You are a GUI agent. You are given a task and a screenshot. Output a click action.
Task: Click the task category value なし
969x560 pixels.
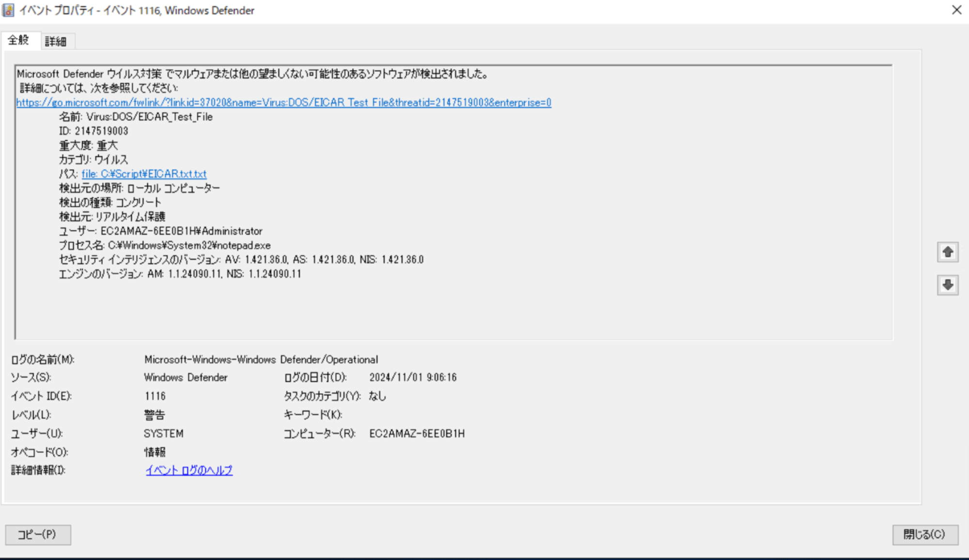(x=377, y=396)
